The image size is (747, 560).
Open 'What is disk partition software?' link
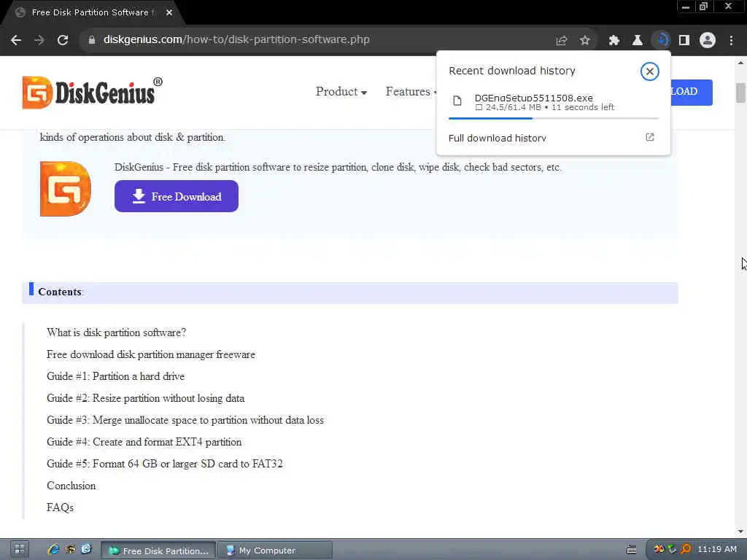[x=116, y=332]
